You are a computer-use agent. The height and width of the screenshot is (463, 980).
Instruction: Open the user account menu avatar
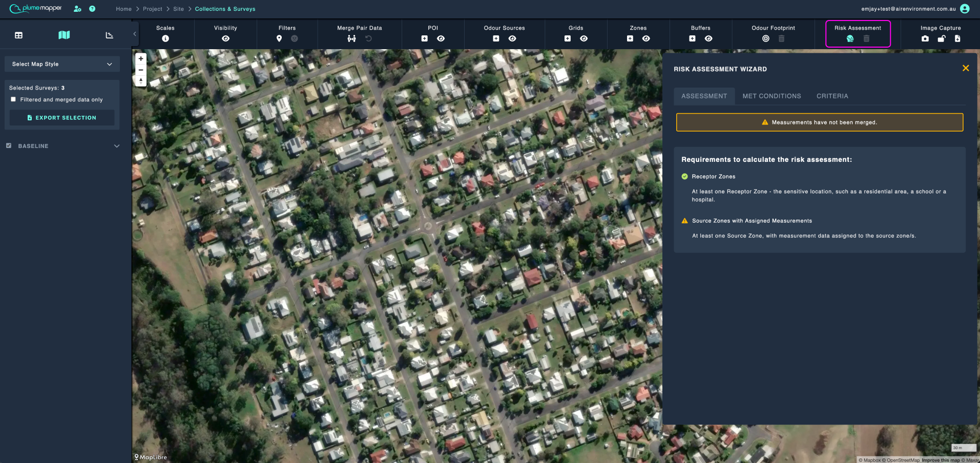point(965,9)
